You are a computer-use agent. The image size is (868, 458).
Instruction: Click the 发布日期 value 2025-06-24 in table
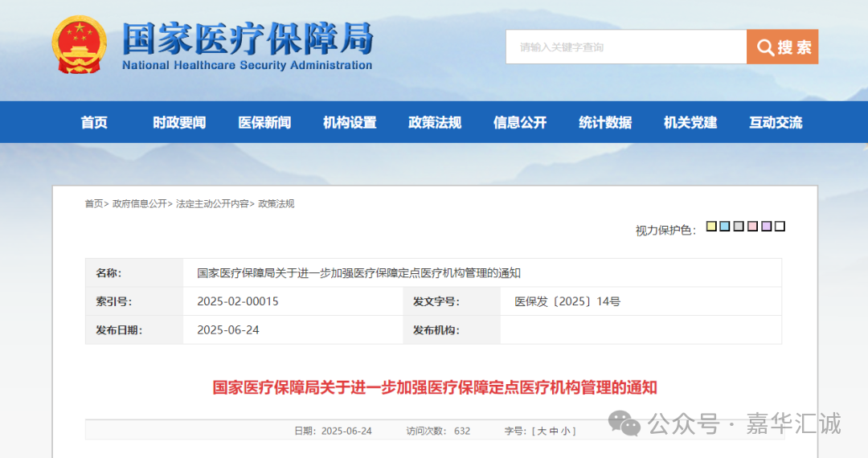coord(228,330)
